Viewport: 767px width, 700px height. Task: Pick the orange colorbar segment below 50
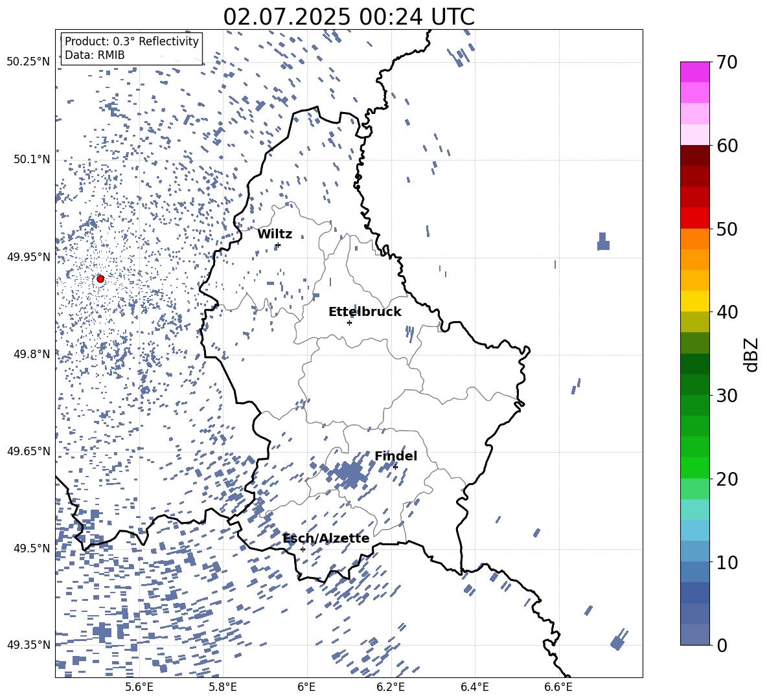tap(694, 239)
